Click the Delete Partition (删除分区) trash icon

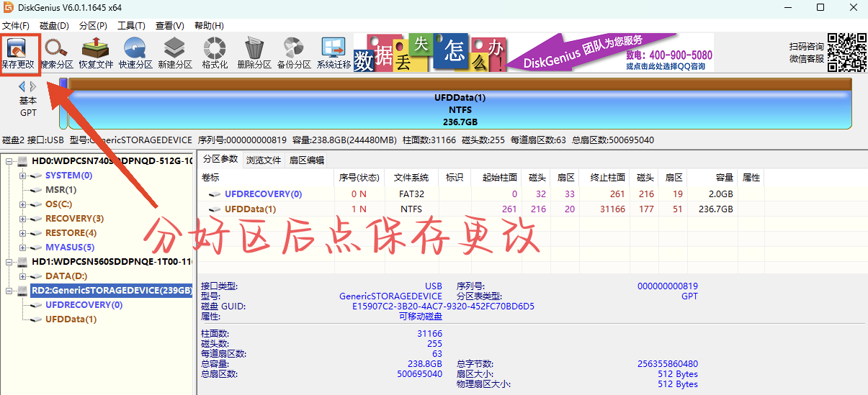tap(254, 54)
